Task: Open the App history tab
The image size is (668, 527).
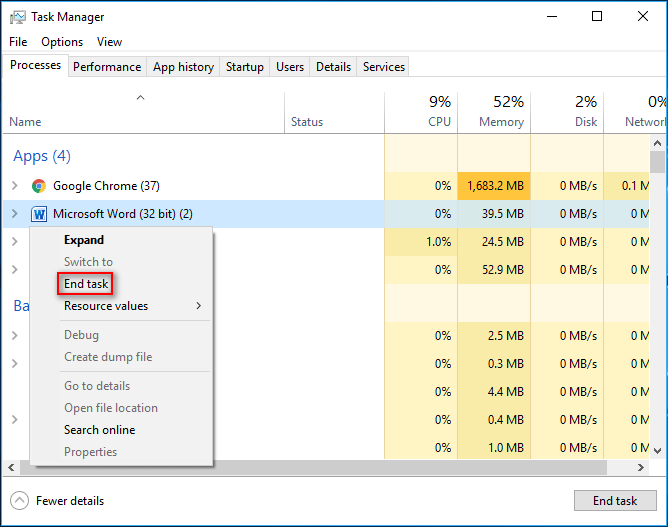Action: point(183,67)
